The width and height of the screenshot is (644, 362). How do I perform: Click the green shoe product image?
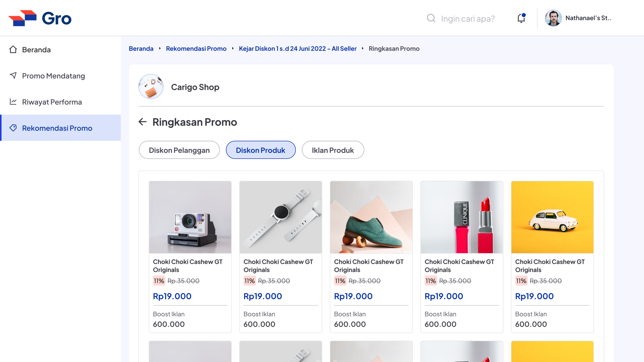[371, 217]
